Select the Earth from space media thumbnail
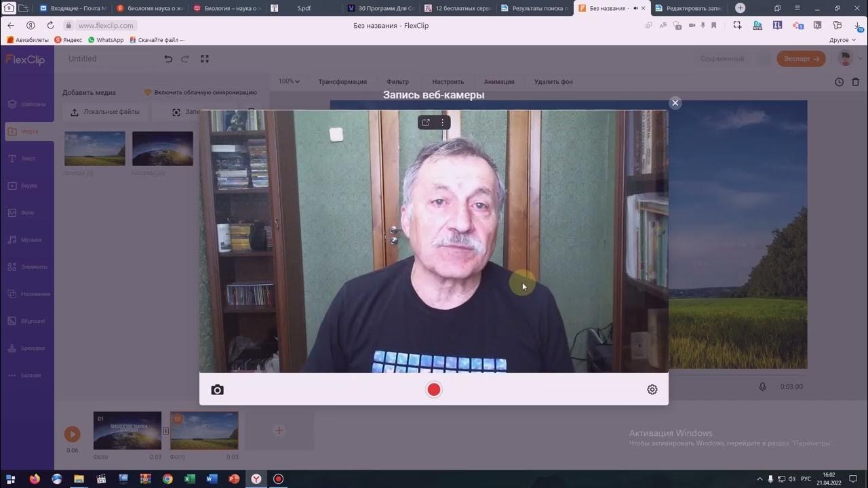 tap(163, 148)
